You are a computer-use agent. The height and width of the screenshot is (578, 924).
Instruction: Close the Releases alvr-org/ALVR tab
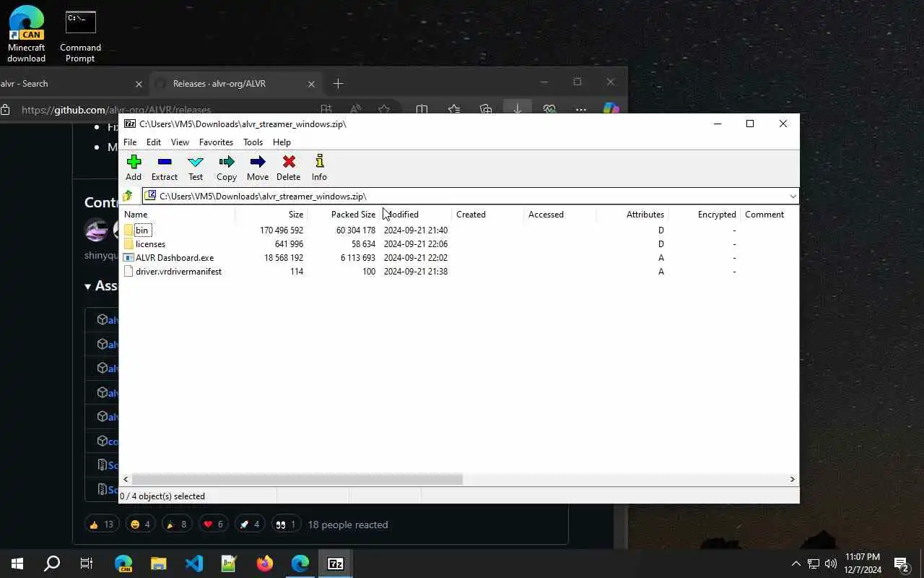tap(311, 84)
